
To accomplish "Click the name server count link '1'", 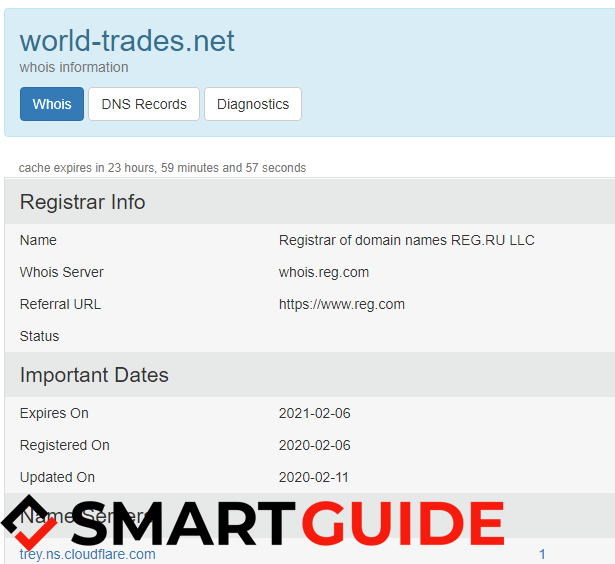I will 542,554.
